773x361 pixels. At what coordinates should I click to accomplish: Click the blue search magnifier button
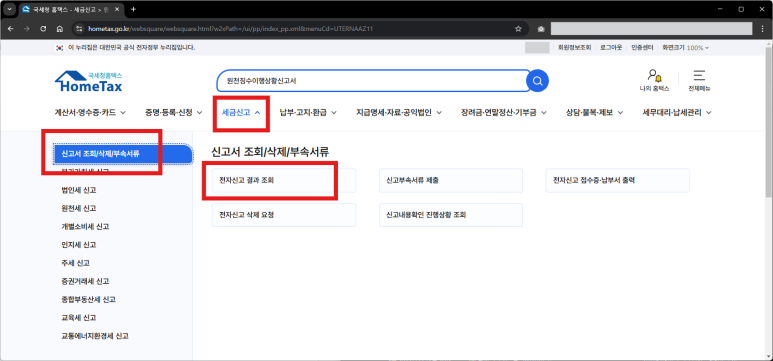click(537, 81)
